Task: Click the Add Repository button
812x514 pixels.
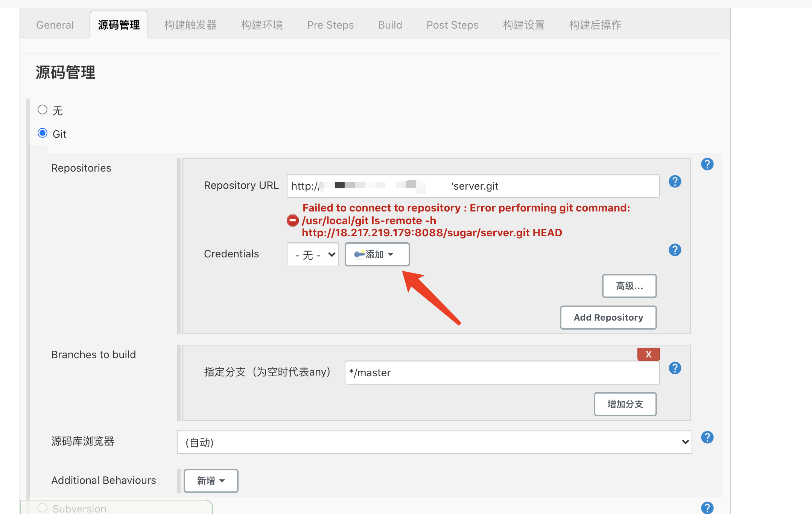Action: coord(608,318)
